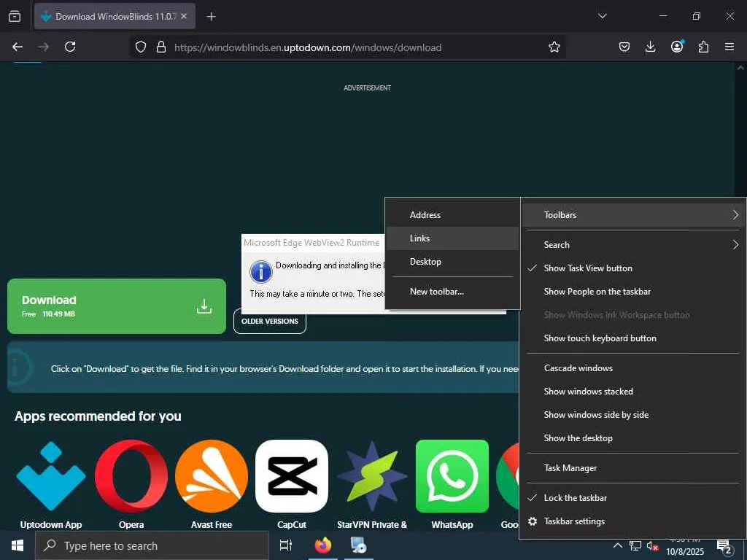This screenshot has width=747, height=560.
Task: Enable the Address toolbar
Action: point(452,215)
